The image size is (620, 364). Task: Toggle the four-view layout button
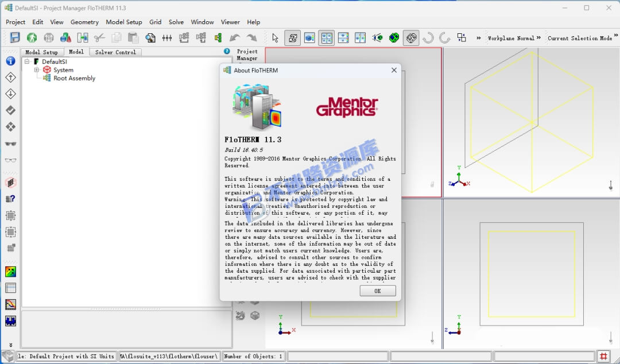point(326,38)
